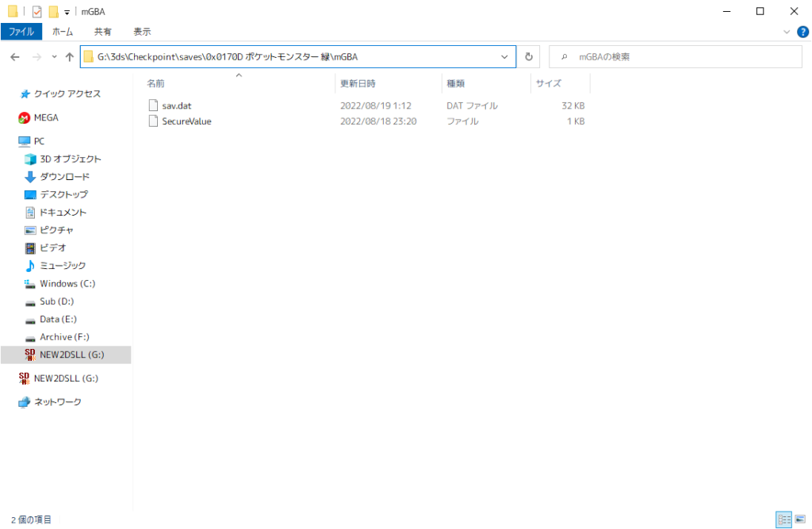This screenshot has width=812, height=529.
Task: Open the 共有 ribbon tab
Action: (102, 32)
